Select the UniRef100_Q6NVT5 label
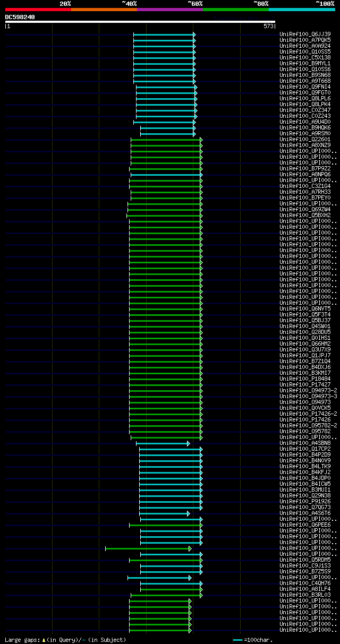 click(305, 308)
